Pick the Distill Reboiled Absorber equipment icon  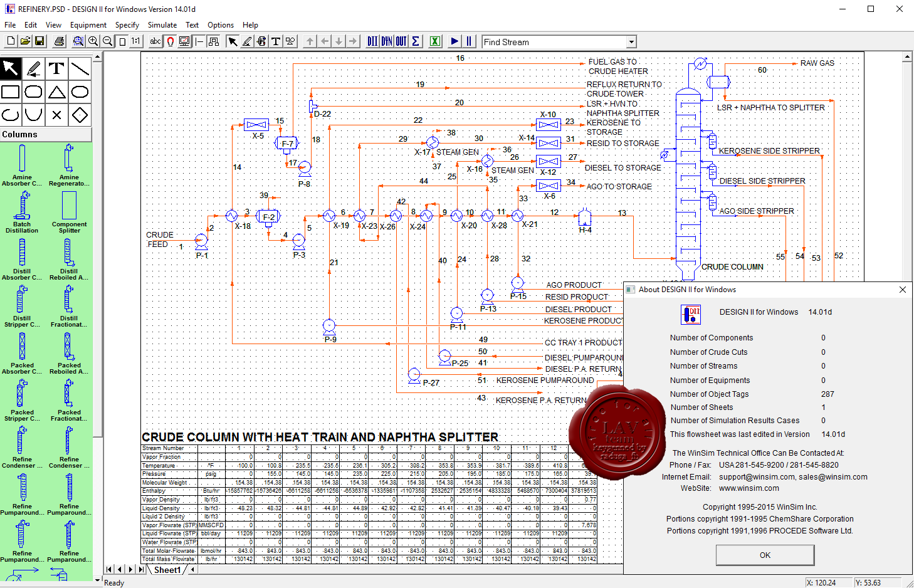(x=69, y=259)
